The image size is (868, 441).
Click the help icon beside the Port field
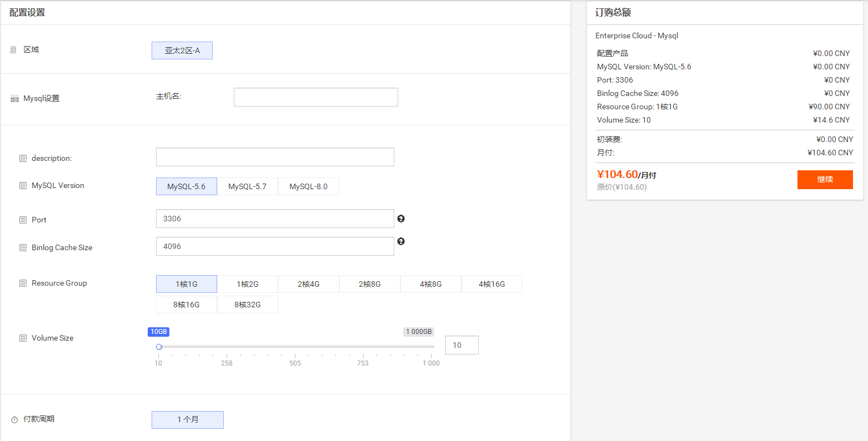coord(401,219)
